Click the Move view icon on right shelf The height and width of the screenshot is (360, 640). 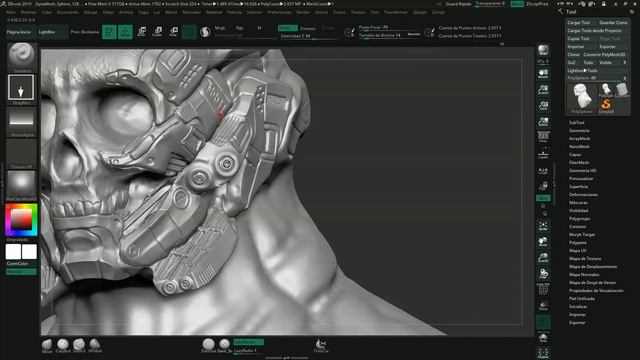point(543,242)
